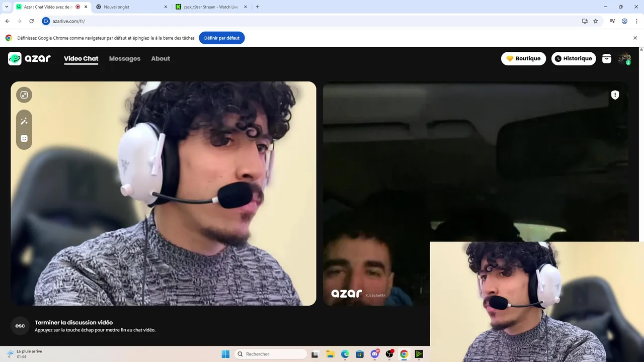Open a new browser tab
644x362 pixels.
click(258, 7)
